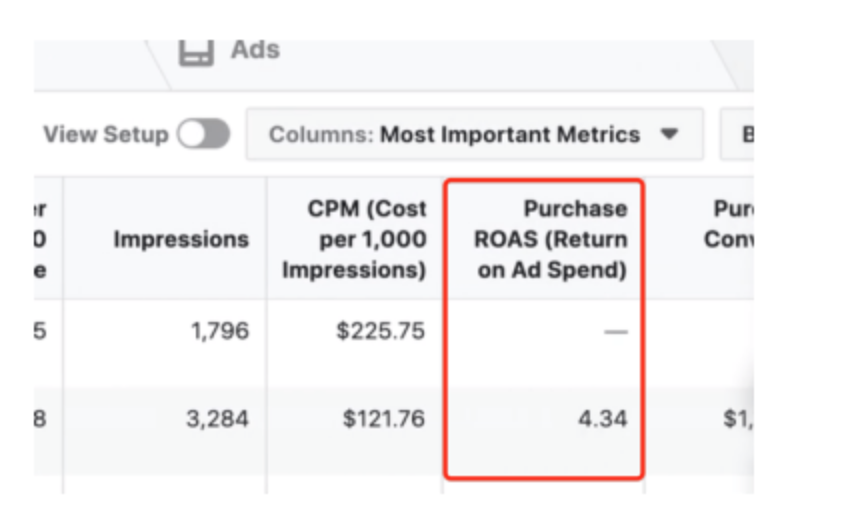Click the leftmost cell ending in 5

(40, 331)
